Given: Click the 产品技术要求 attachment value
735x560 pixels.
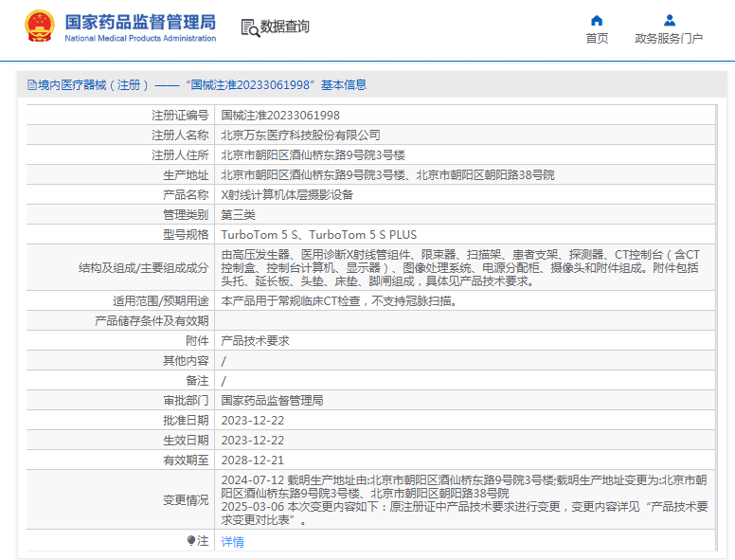Looking at the screenshot, I should [255, 341].
